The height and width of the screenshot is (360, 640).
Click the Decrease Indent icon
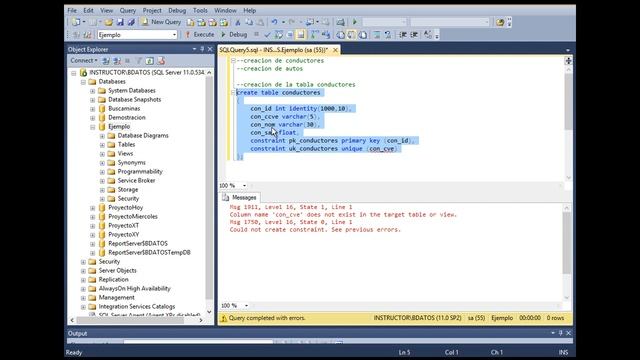point(403,35)
